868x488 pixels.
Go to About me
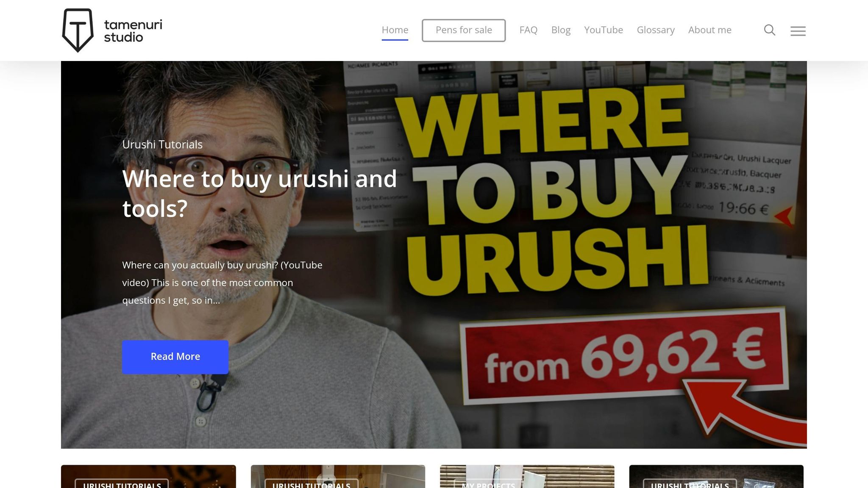pos(710,30)
